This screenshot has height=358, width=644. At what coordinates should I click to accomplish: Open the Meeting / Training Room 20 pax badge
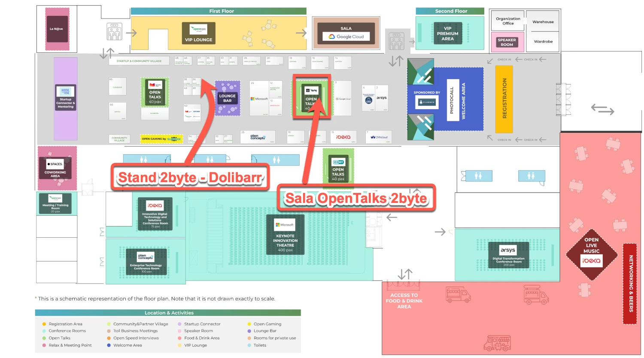point(55,203)
